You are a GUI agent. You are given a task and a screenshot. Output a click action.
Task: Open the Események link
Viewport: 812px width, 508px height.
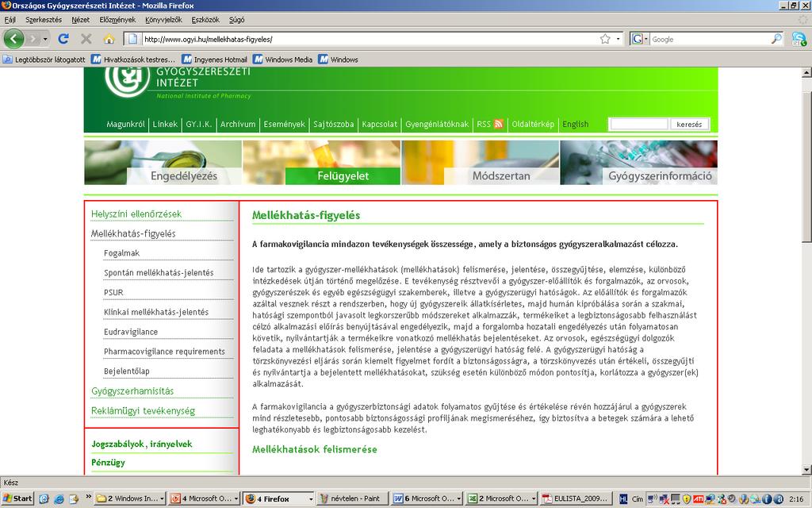[x=285, y=125]
